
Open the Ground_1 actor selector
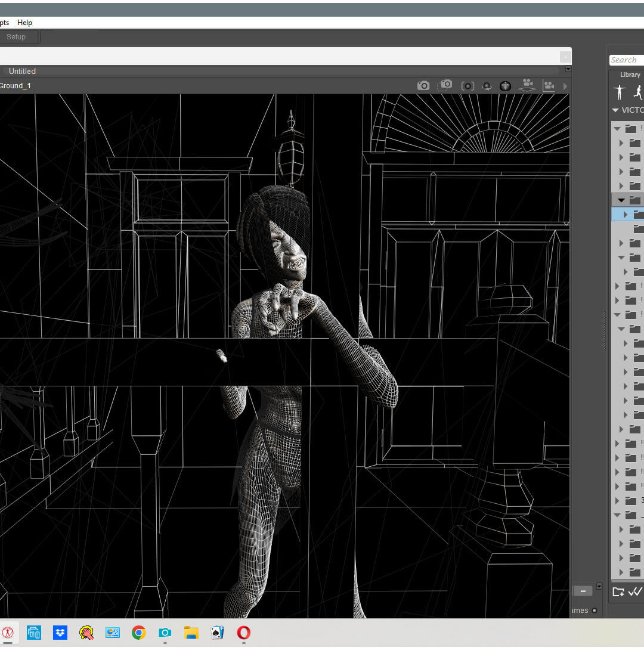point(16,86)
